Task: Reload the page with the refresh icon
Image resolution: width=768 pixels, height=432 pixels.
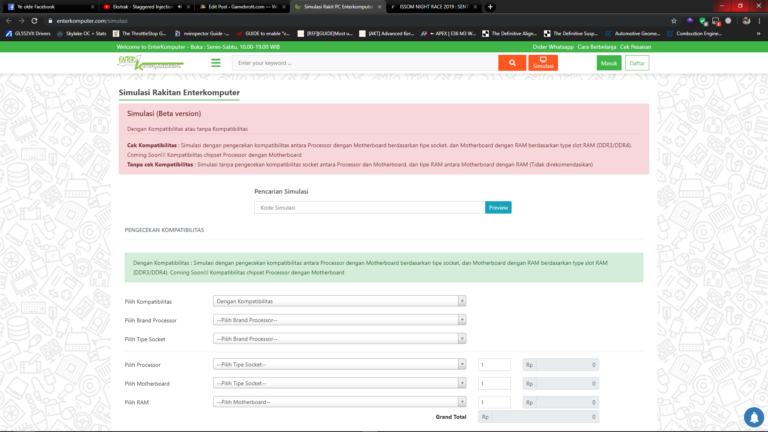Action: click(35, 20)
